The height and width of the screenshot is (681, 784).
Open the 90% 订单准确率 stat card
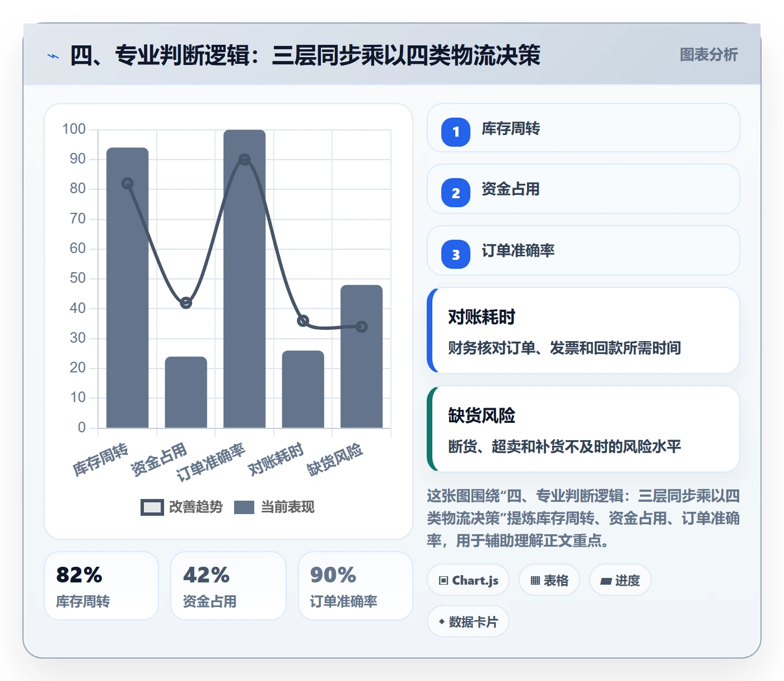pyautogui.click(x=356, y=586)
